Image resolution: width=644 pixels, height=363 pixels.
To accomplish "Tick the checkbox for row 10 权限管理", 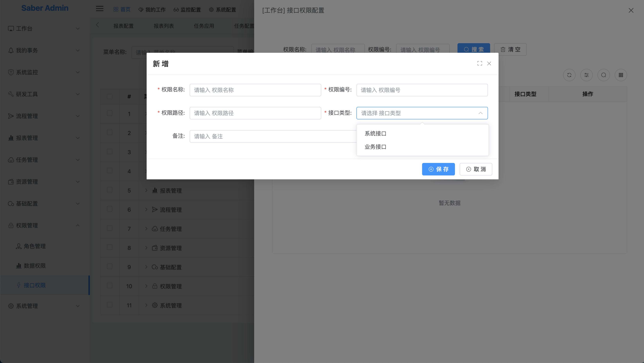I will pos(109,286).
